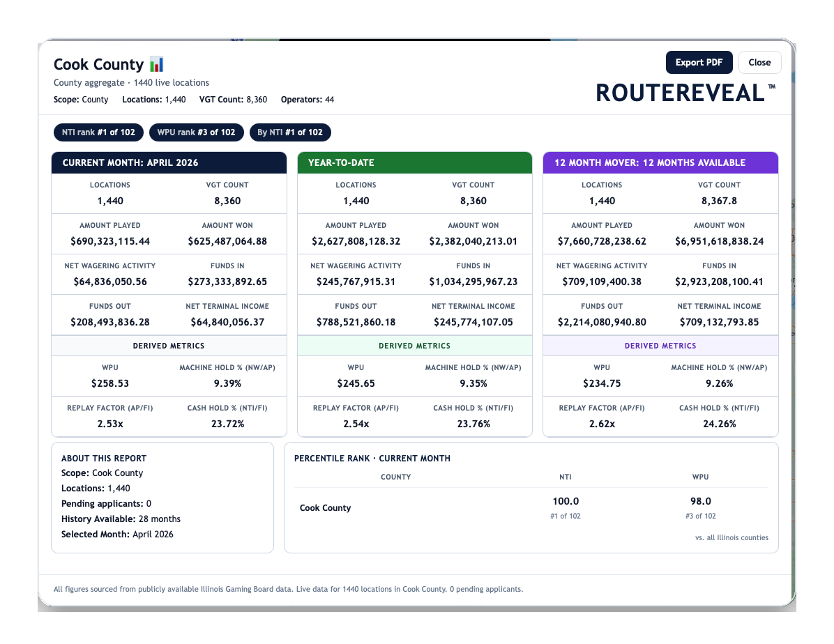
Task: Click 12 month Funds In $2,923,208,100.41
Action: pyautogui.click(x=719, y=282)
